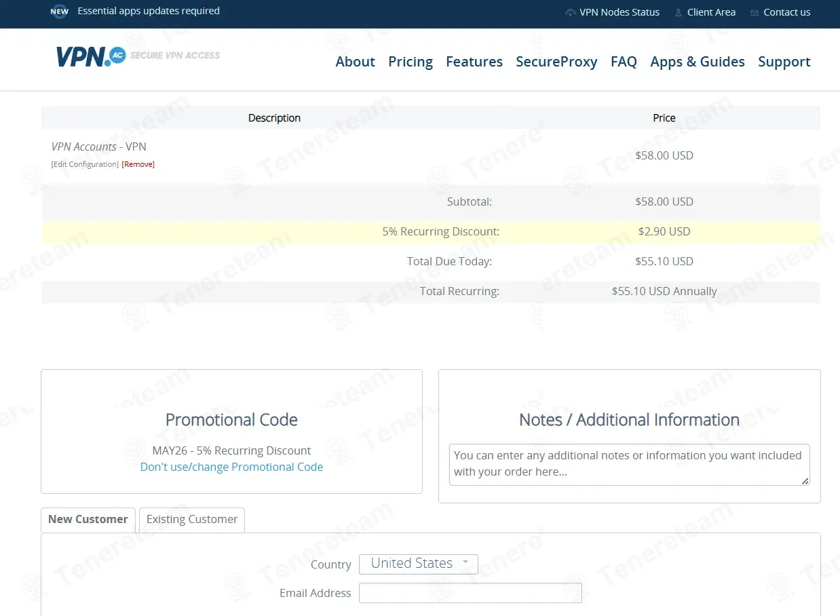Click the MAY26 promo code text
The width and height of the screenshot is (840, 616).
(x=231, y=450)
